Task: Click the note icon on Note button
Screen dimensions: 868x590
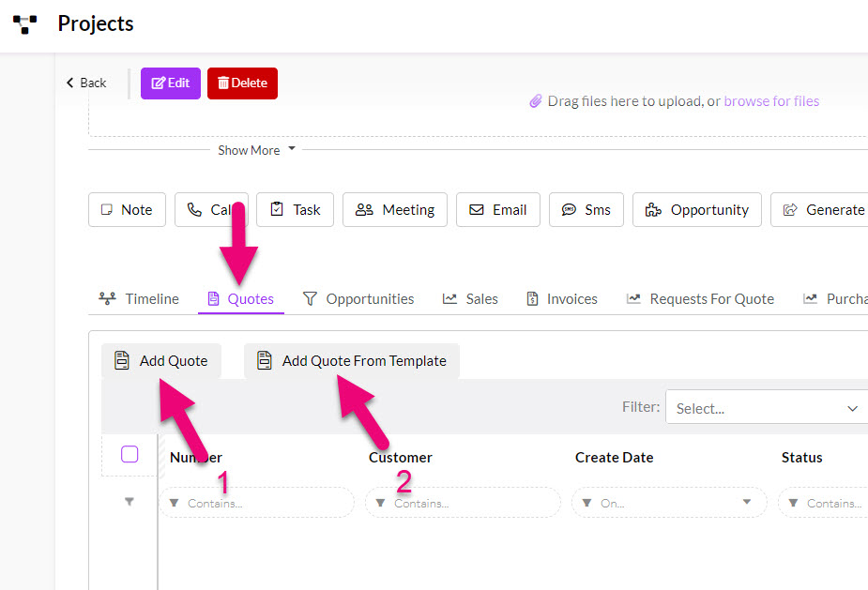Action: 106,210
